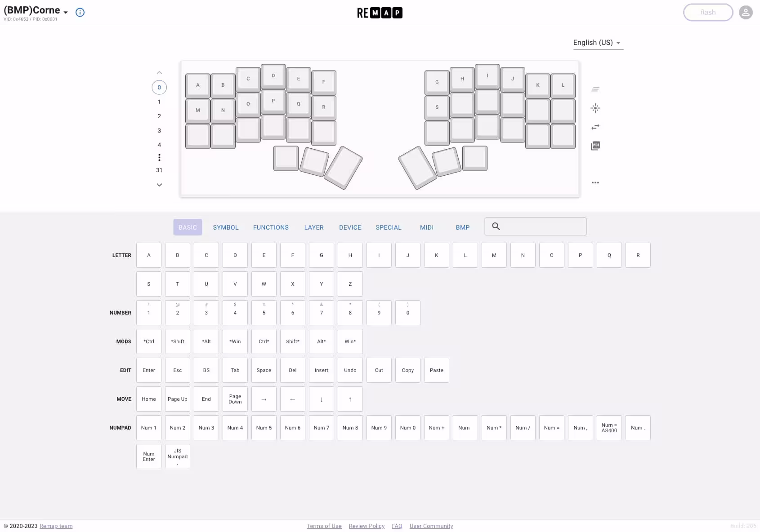The width and height of the screenshot is (760, 532).
Task: Click the search magnifier icon
Action: point(496,226)
